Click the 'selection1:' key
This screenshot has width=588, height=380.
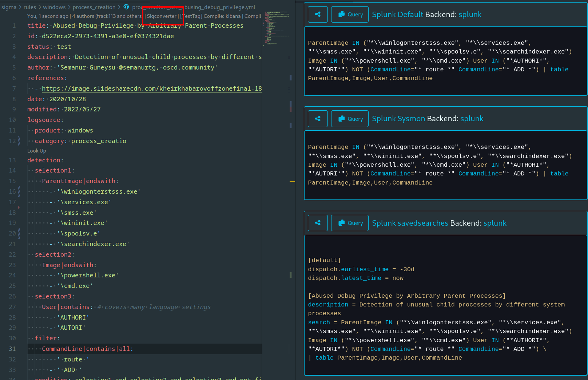pos(55,170)
